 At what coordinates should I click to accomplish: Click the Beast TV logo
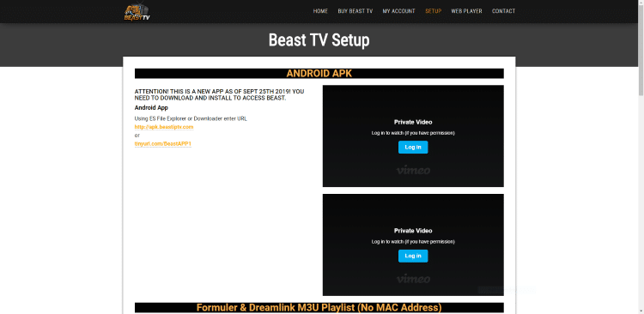click(137, 12)
